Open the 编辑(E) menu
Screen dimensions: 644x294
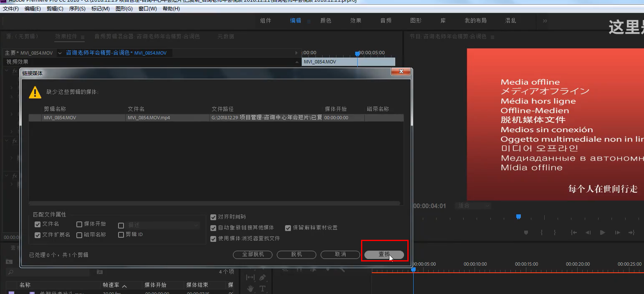[33, 8]
